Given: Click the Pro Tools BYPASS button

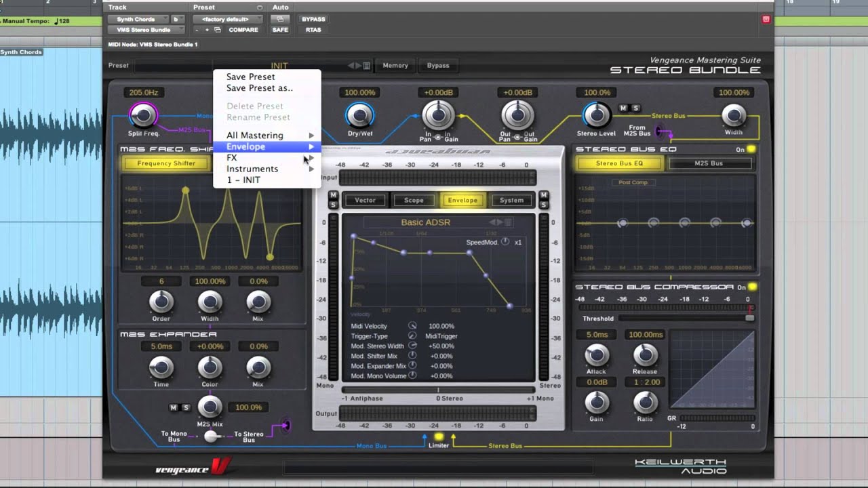Looking at the screenshot, I should (x=313, y=19).
